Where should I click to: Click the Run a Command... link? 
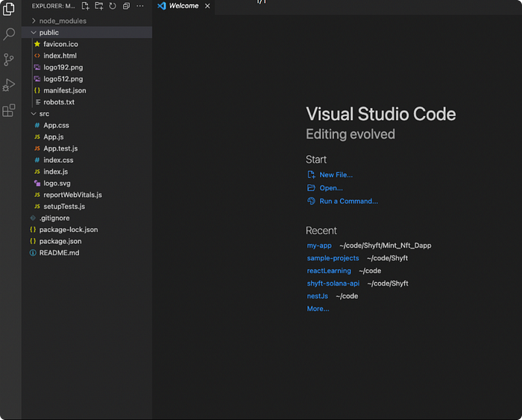[348, 201]
